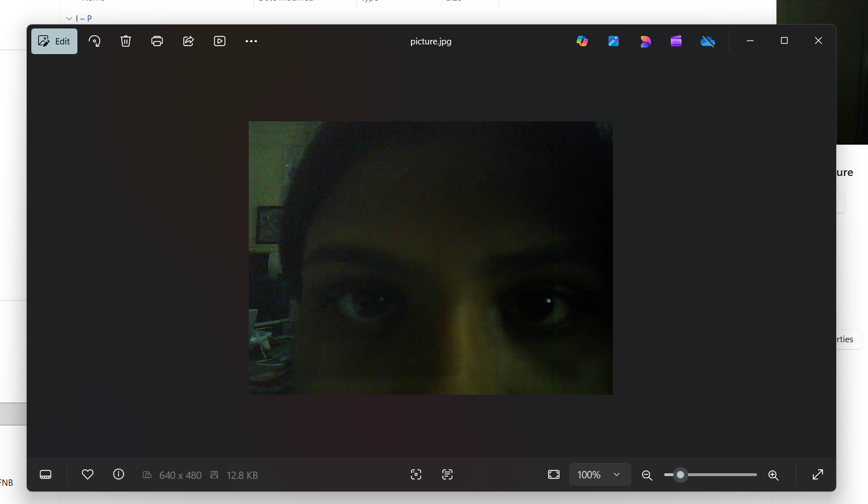
Task: Print the current photo
Action: click(157, 40)
